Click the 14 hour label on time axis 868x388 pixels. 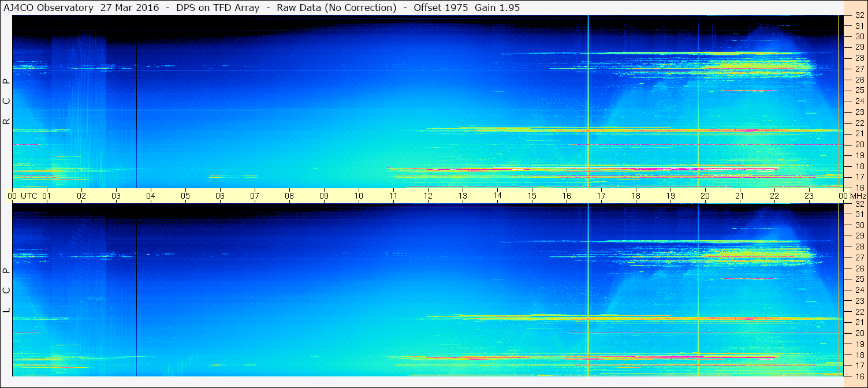pyautogui.click(x=497, y=196)
